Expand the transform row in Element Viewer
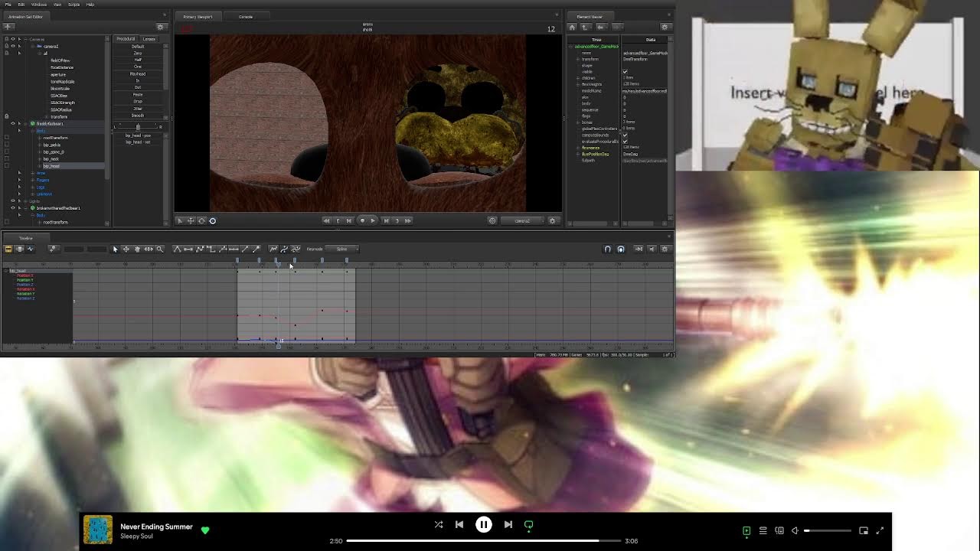The image size is (980, 551). click(578, 59)
